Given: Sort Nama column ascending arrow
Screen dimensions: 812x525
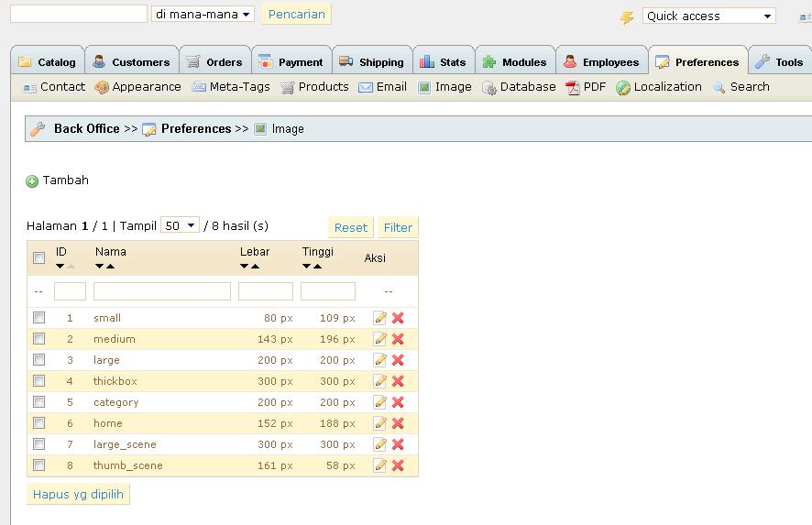Looking at the screenshot, I should tap(110, 266).
